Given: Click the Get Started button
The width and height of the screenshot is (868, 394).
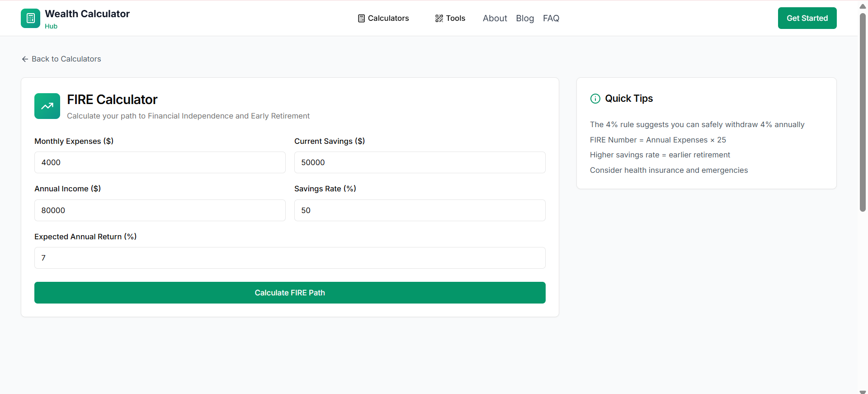Looking at the screenshot, I should coord(807,18).
